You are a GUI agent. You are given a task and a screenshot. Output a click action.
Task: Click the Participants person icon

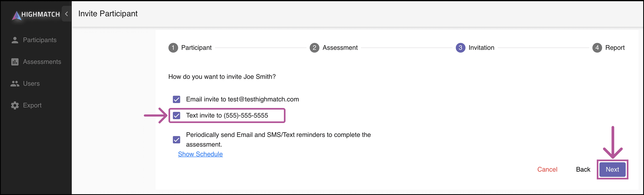click(x=15, y=40)
